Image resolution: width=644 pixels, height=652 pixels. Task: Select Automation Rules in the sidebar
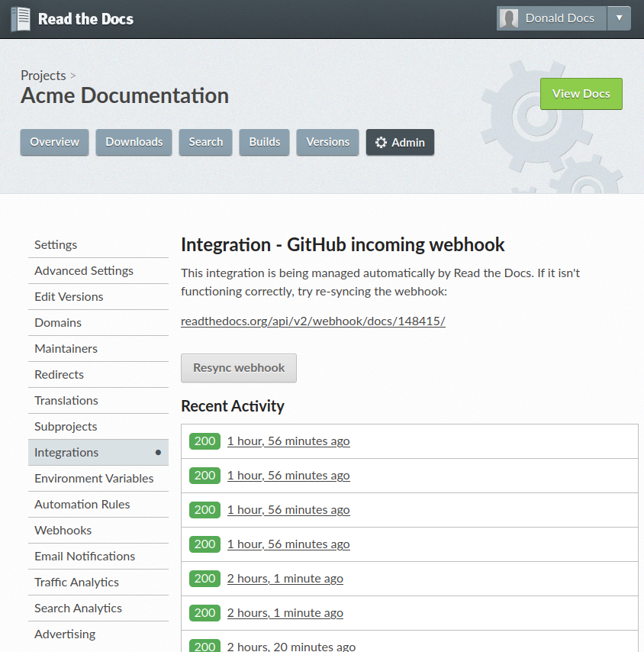(82, 504)
